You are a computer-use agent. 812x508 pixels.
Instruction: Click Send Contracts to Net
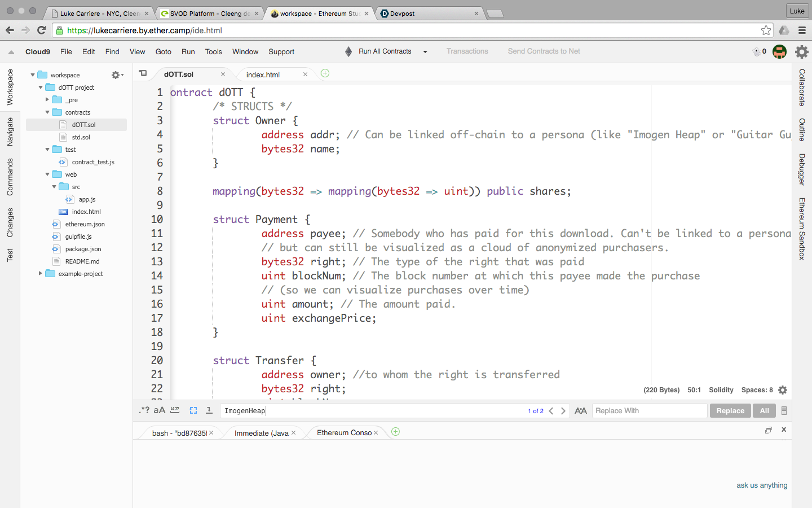[x=544, y=51]
